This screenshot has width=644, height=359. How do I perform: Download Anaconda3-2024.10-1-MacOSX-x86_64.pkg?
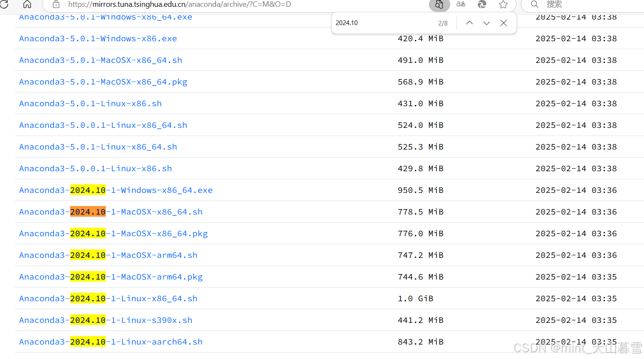(x=113, y=234)
